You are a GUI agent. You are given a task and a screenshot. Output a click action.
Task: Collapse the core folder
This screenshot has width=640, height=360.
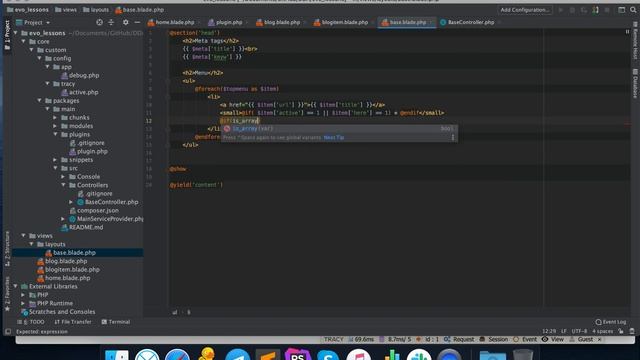[x=24, y=42]
